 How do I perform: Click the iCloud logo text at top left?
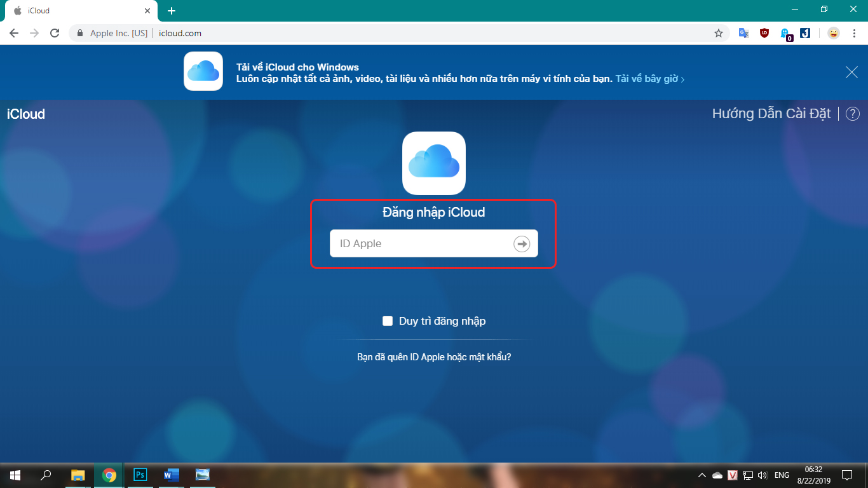[26, 114]
